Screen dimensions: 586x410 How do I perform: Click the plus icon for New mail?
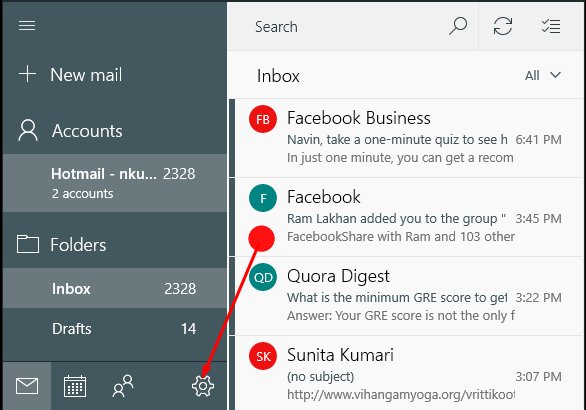27,74
